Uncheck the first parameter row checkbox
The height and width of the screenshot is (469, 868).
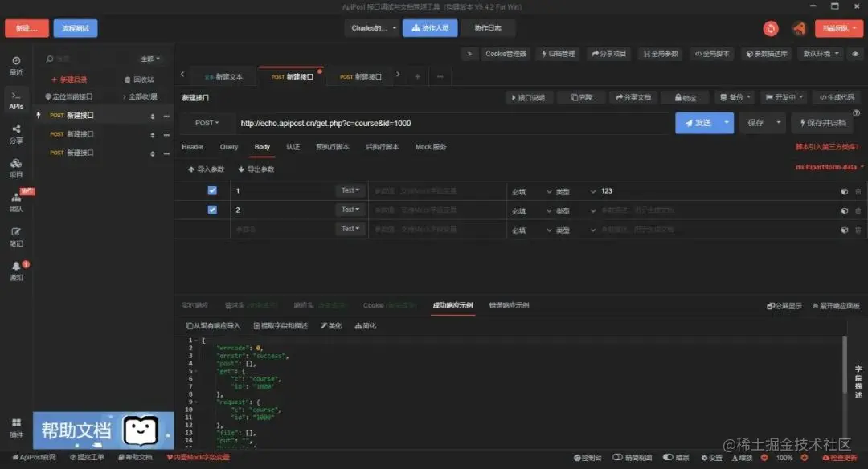(x=213, y=190)
